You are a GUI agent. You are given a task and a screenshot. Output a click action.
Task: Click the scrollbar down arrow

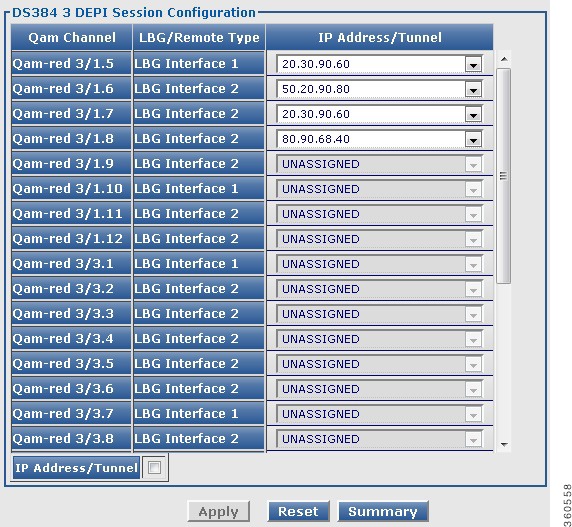(504, 445)
